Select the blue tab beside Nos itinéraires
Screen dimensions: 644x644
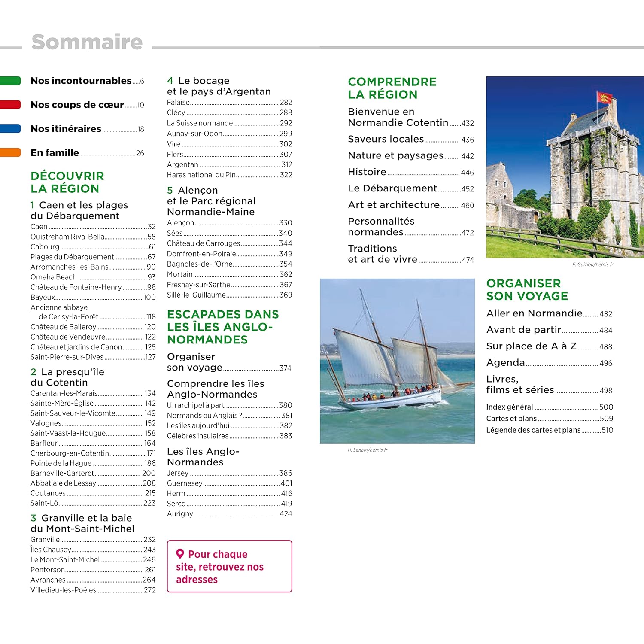[10, 128]
